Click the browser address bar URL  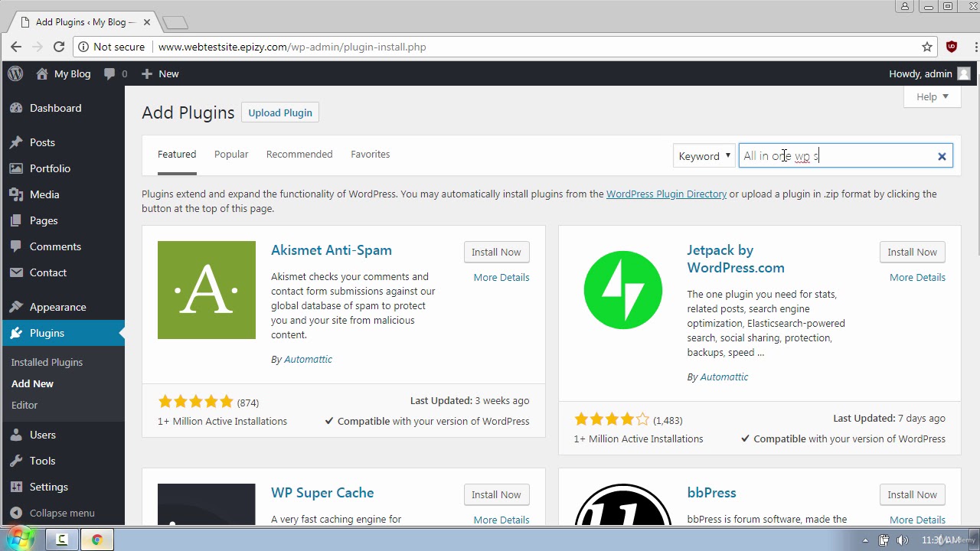click(292, 47)
